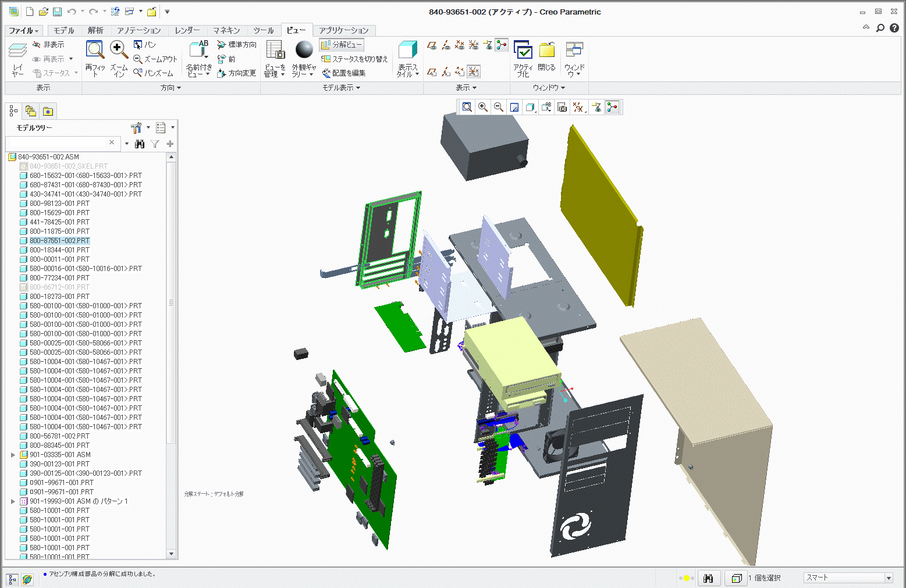Click the Undo arrow in quick access
Viewport: 906px width, 588px height.
72,12
